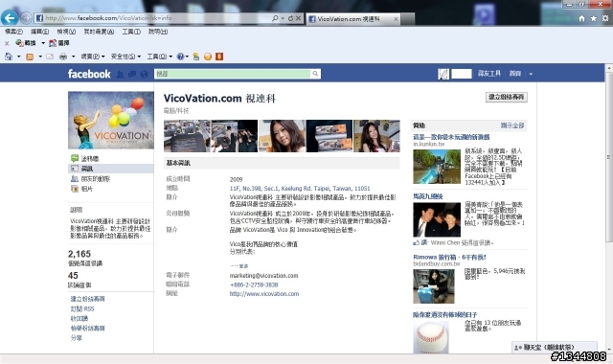Click the Select (選擇) toolbar icon
Viewport: 613px width, 364px height.
coord(59,43)
